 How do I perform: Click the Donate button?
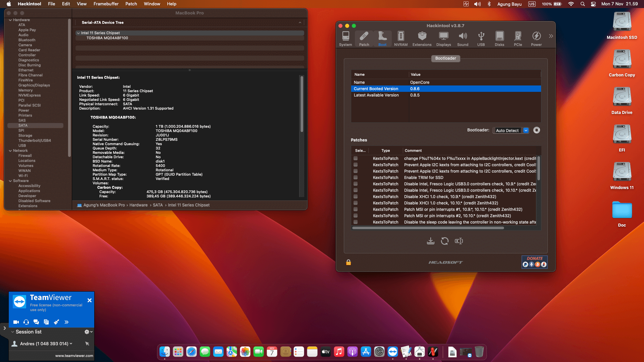point(535,262)
